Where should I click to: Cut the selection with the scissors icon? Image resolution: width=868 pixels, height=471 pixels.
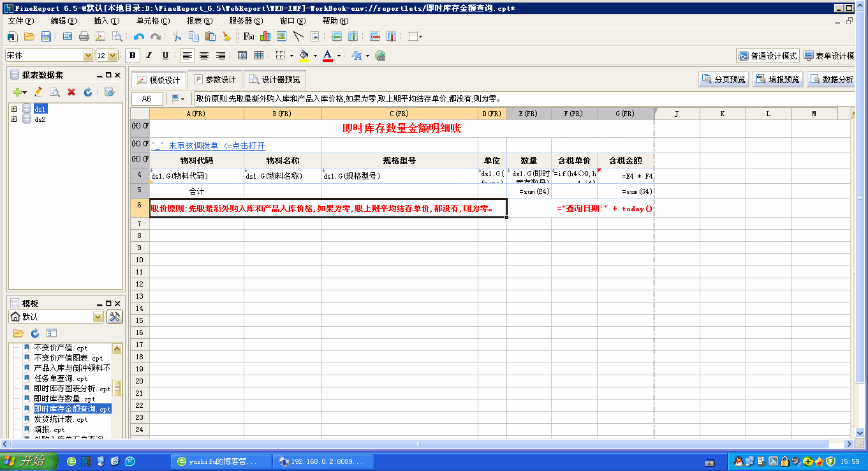click(177, 36)
